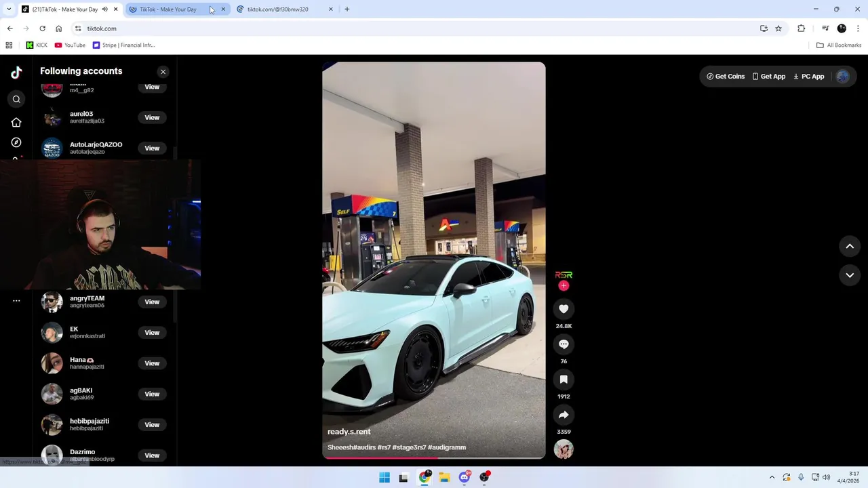View the AutoLarjeQAZOO account
868x488 pixels.
[152, 148]
